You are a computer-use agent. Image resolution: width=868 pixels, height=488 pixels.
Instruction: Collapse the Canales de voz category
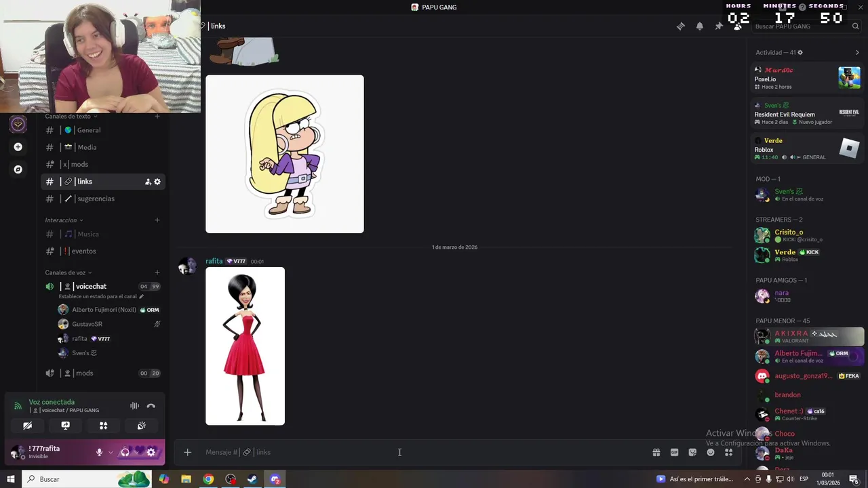click(x=68, y=272)
